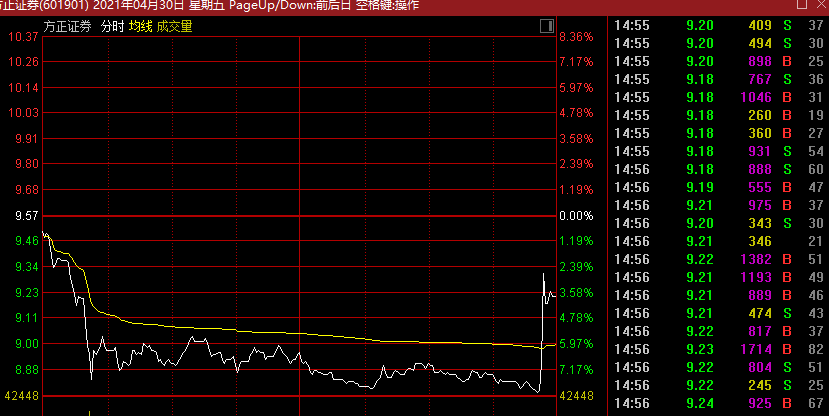Click the 9.57 previous close price label
Image resolution: width=829 pixels, height=416 pixels.
coord(26,215)
